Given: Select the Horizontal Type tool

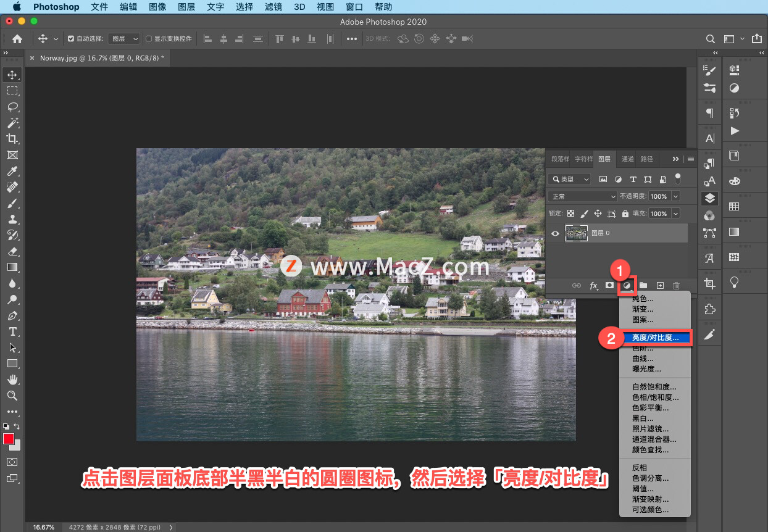Looking at the screenshot, I should tap(12, 331).
